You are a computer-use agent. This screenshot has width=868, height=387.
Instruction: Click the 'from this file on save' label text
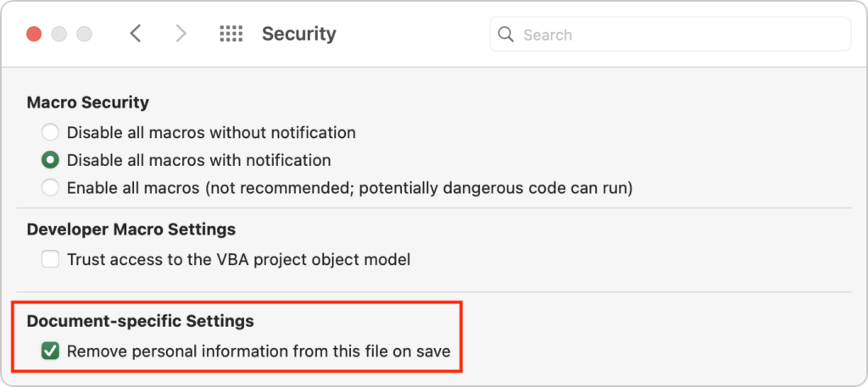(x=373, y=351)
